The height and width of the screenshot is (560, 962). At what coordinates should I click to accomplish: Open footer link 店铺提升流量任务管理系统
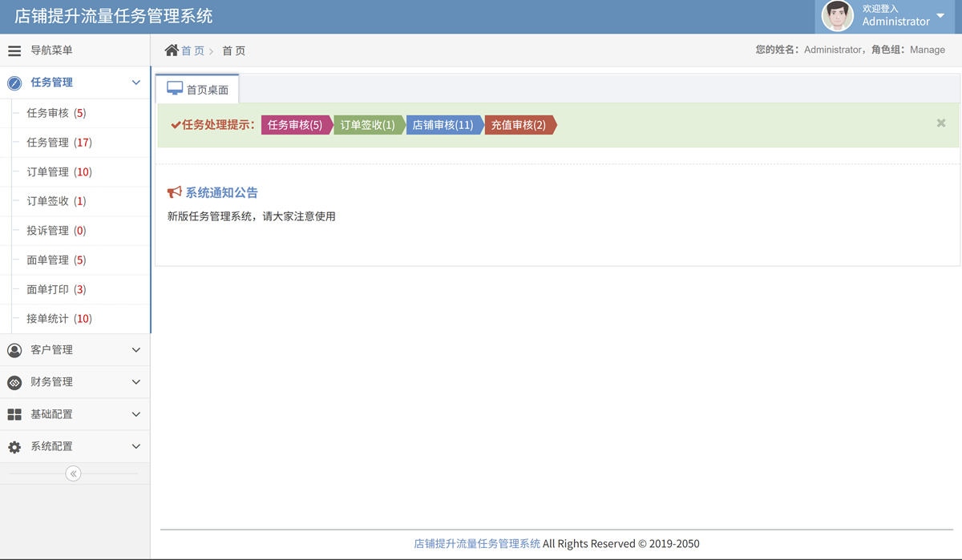(x=477, y=544)
